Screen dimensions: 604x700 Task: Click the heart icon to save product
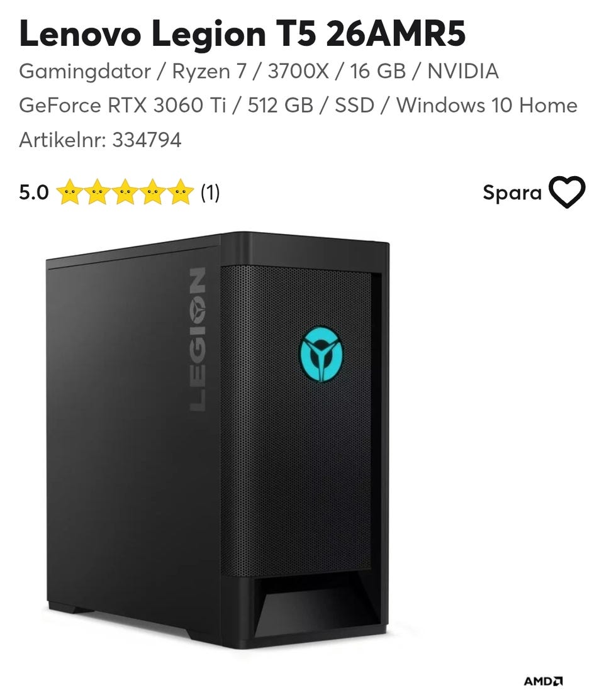click(567, 192)
